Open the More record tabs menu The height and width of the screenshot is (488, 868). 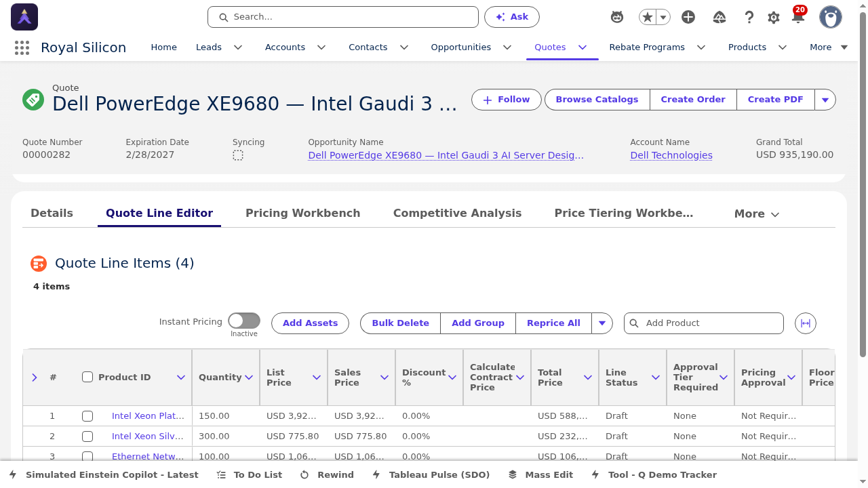757,214
